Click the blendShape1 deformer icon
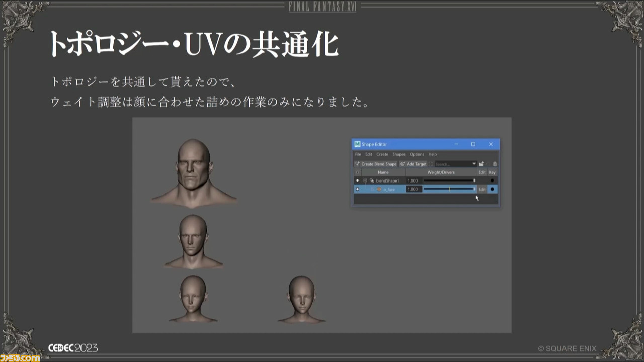 [372, 180]
